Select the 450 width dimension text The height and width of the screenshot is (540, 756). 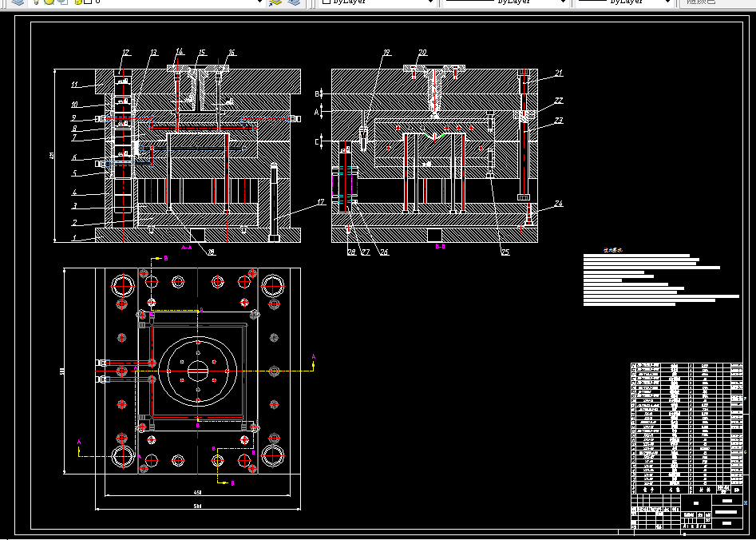click(198, 493)
